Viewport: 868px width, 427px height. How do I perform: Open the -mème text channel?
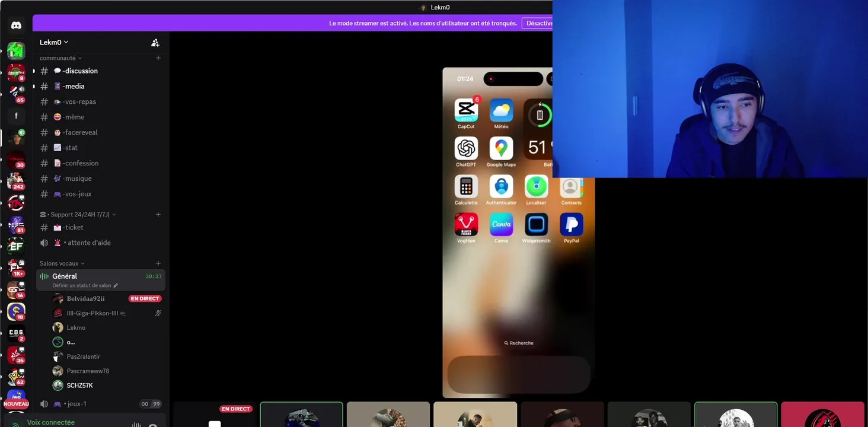pyautogui.click(x=101, y=117)
